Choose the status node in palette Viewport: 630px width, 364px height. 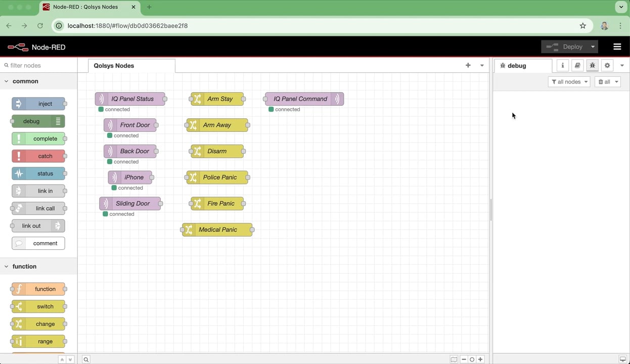coord(38,173)
